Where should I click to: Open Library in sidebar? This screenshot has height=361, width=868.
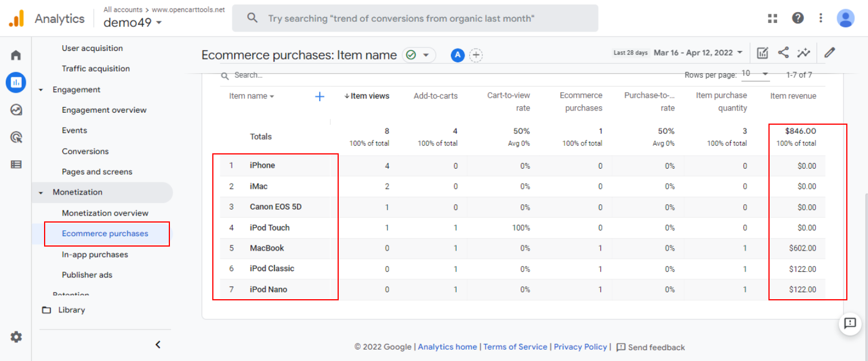(72, 310)
